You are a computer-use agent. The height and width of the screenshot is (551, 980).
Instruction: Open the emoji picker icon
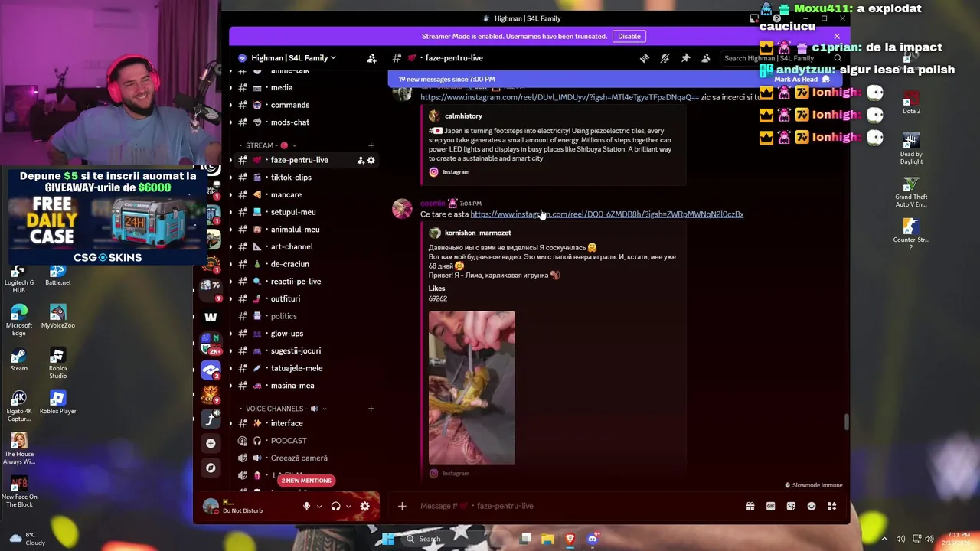coord(812,506)
